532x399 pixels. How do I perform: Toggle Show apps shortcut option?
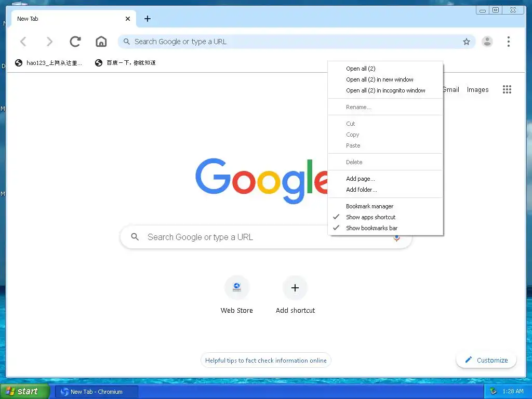click(385, 217)
